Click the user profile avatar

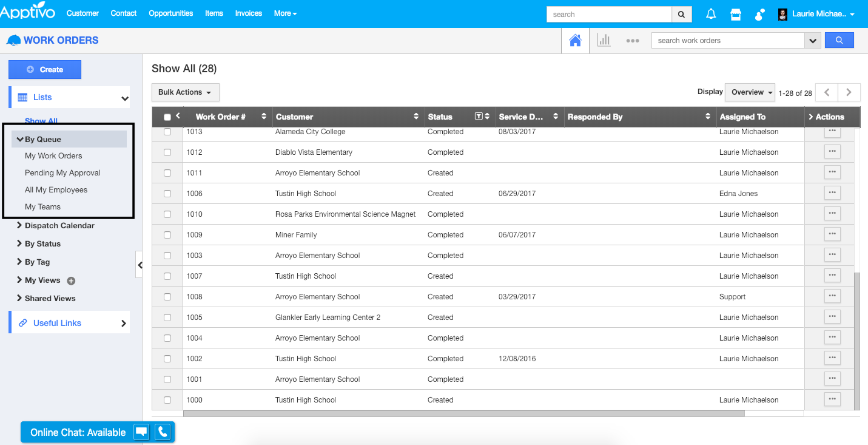point(783,14)
